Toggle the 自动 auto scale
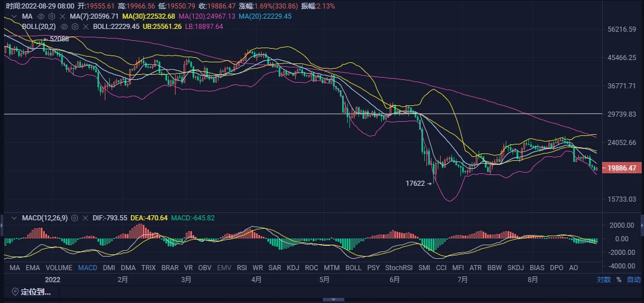The width and height of the screenshot is (644, 303). pos(634,280)
